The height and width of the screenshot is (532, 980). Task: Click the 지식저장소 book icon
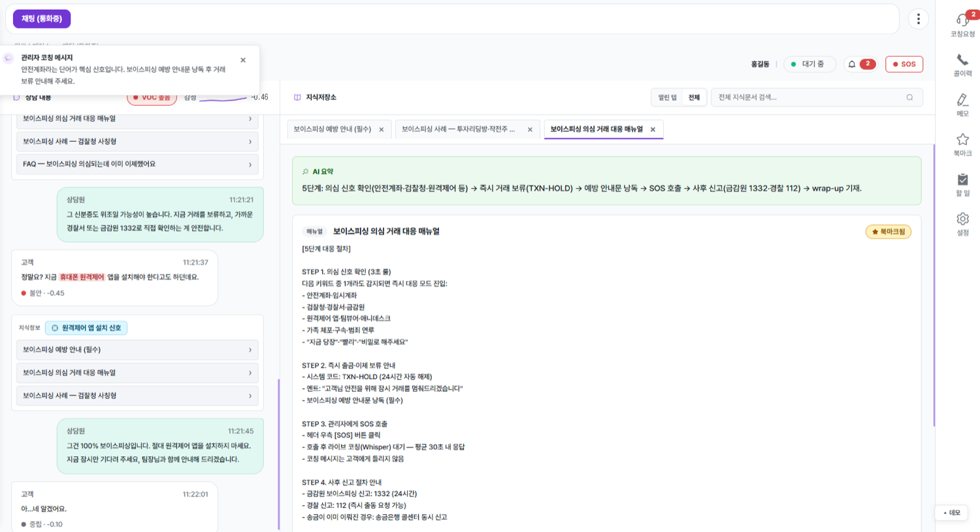[x=297, y=97]
